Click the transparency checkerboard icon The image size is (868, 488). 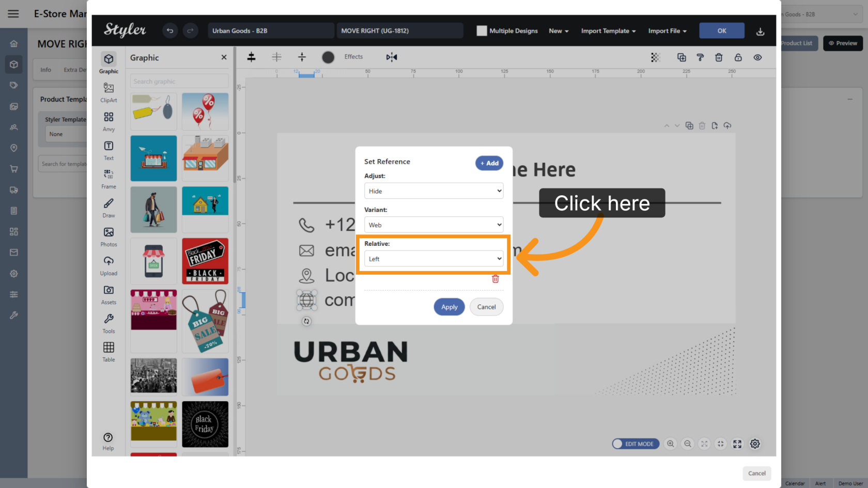click(655, 57)
